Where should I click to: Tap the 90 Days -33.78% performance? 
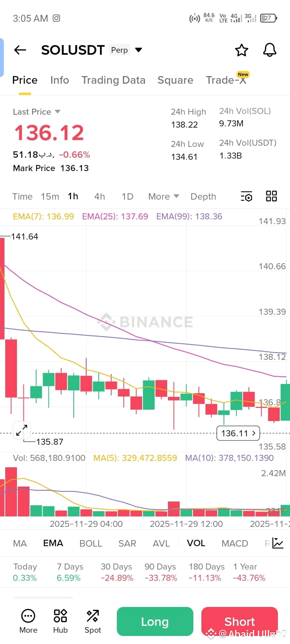[x=161, y=572]
